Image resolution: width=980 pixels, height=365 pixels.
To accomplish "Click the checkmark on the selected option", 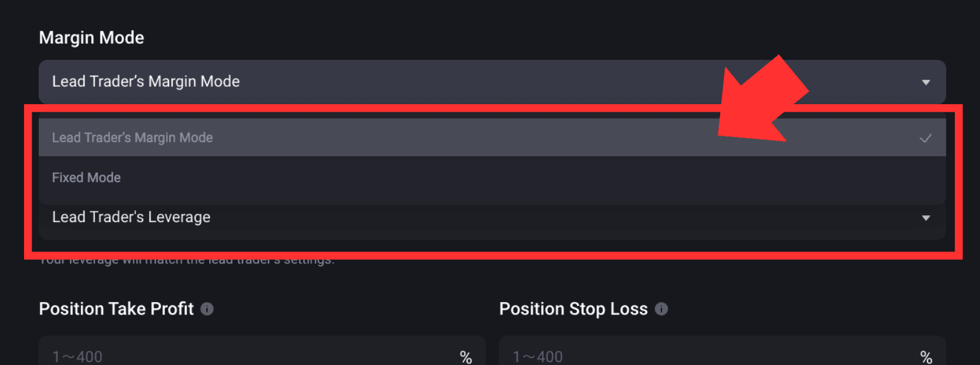I will point(926,138).
